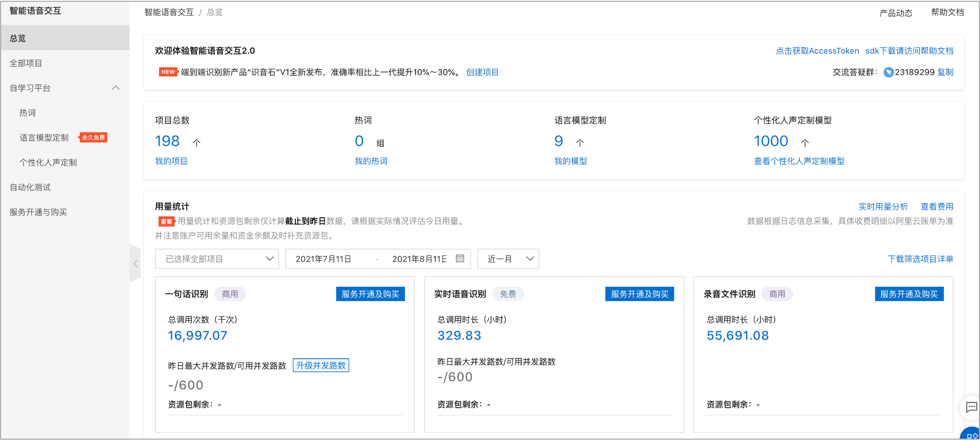Click 点击获取AccessToken link
Image resolution: width=980 pixels, height=440 pixels.
point(817,51)
